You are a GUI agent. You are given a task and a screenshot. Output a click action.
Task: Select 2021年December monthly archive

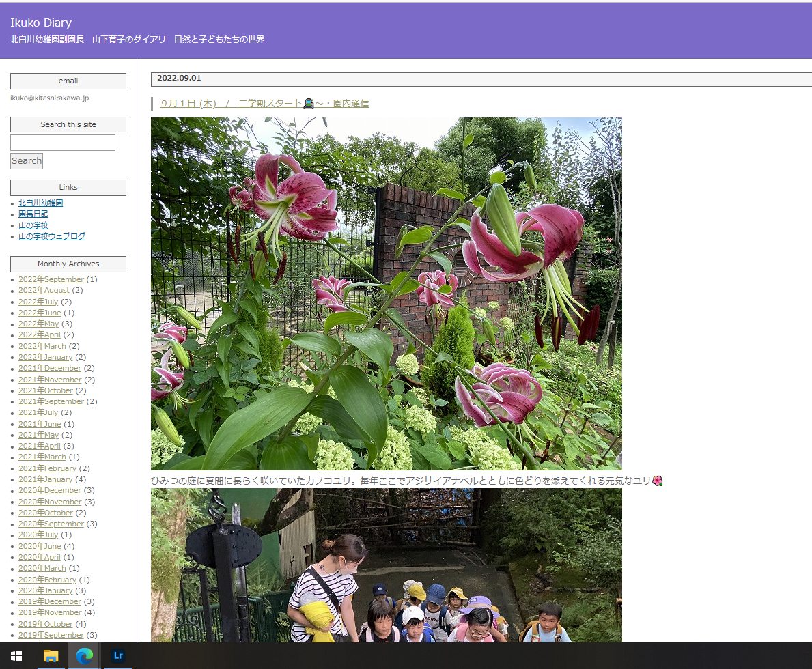coord(49,369)
